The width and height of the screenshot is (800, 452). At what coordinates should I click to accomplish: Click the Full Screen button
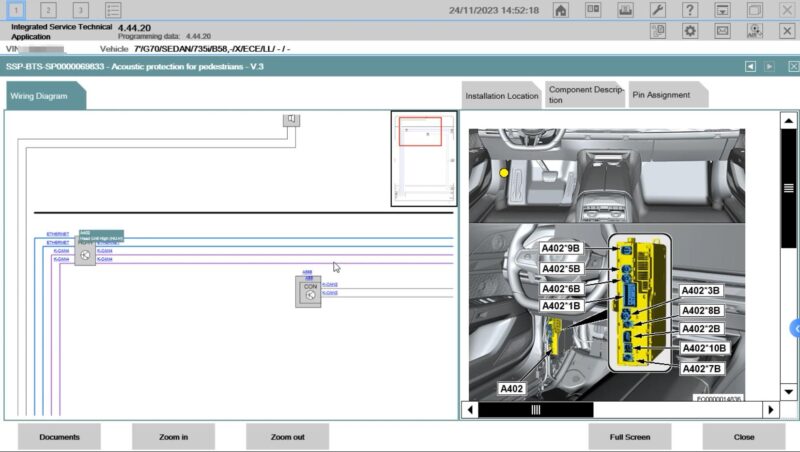[x=630, y=437]
